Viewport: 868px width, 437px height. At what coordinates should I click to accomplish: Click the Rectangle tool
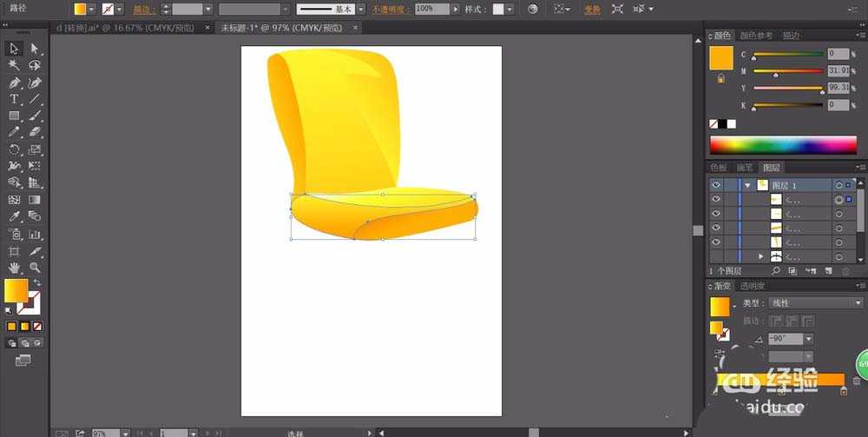click(14, 116)
